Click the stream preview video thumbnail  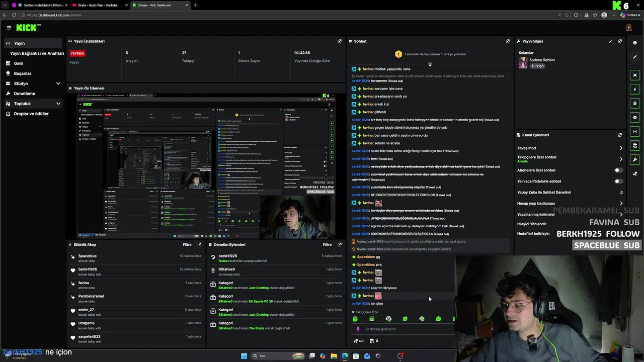tap(206, 166)
